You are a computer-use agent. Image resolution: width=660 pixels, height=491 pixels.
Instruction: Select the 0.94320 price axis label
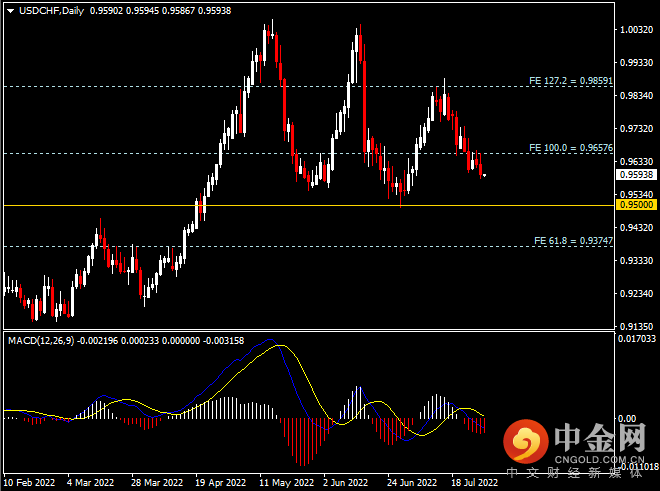point(636,227)
